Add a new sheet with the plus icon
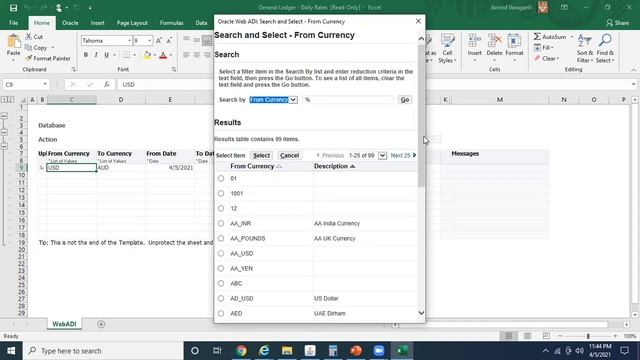The image size is (640, 360). pyautogui.click(x=101, y=324)
